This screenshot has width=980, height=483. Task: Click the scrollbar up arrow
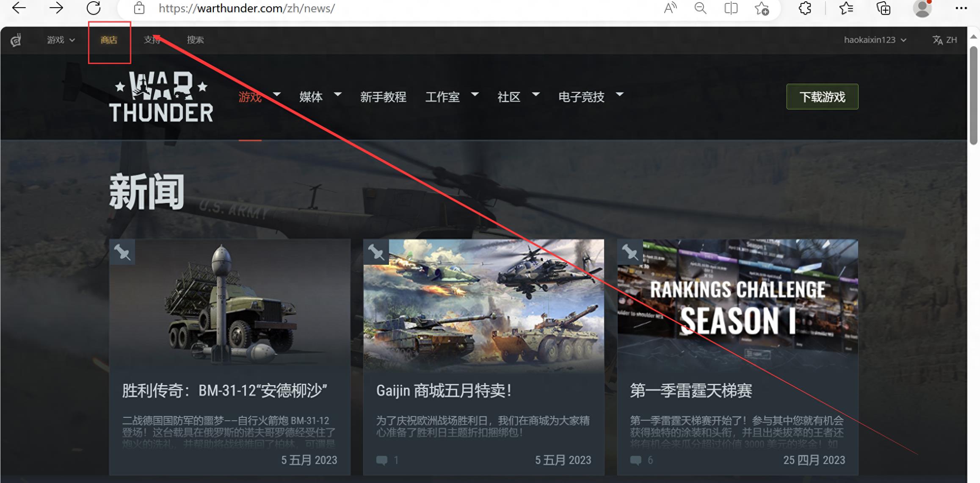click(974, 36)
